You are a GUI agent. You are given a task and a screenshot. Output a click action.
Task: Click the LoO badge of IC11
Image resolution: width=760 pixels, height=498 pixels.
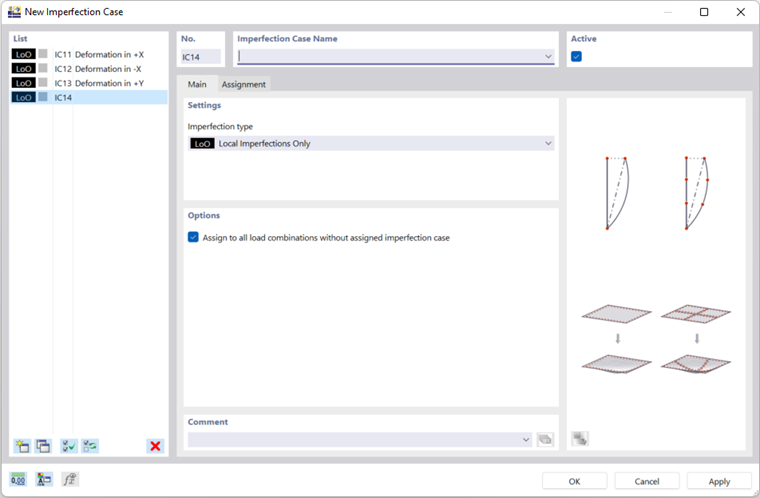pos(24,54)
